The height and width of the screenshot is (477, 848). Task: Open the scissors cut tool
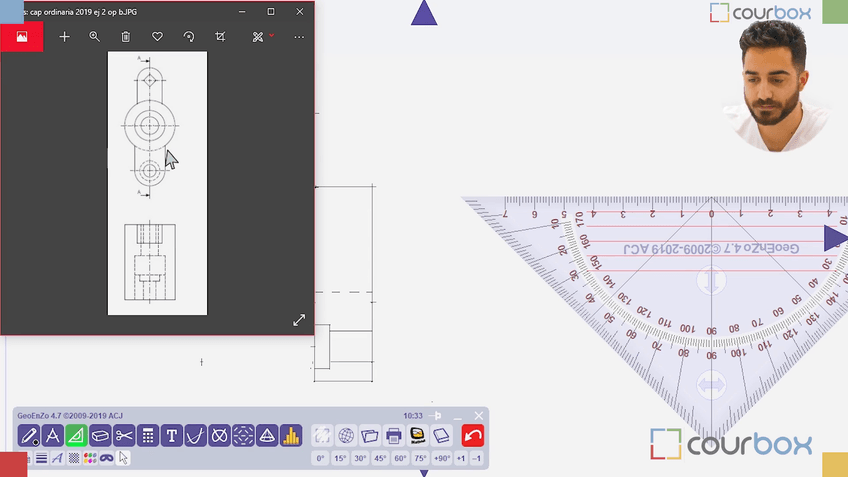click(x=124, y=436)
